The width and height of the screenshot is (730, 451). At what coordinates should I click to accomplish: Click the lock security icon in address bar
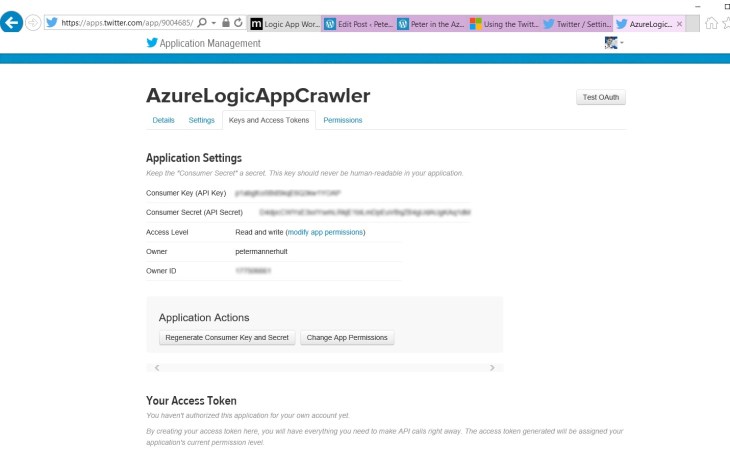tap(225, 22)
